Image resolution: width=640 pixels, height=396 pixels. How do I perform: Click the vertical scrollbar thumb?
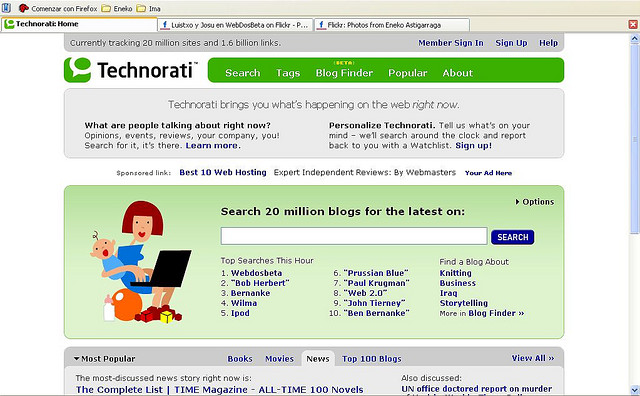tap(635, 139)
